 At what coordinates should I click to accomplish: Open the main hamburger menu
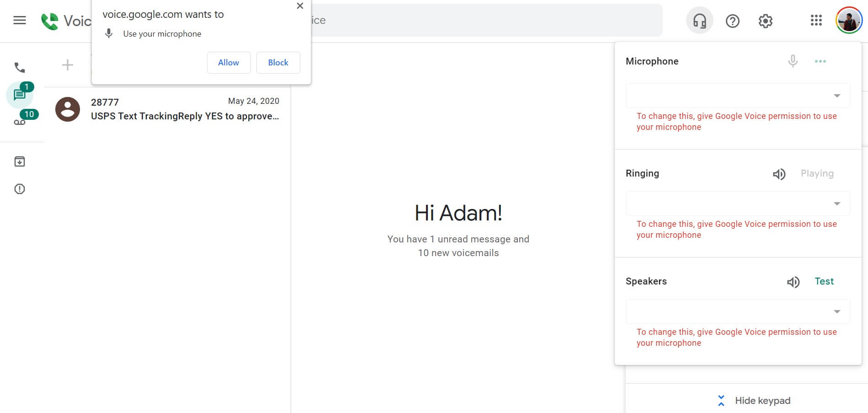coord(20,21)
